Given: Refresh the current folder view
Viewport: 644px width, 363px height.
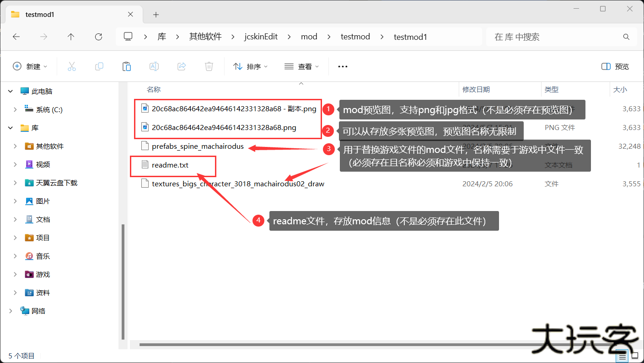Looking at the screenshot, I should pos(98,37).
